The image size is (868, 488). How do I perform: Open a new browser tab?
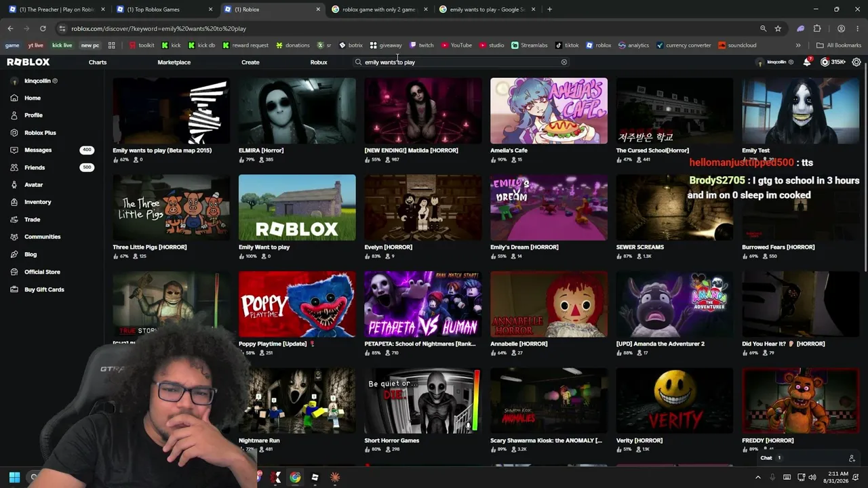click(549, 9)
